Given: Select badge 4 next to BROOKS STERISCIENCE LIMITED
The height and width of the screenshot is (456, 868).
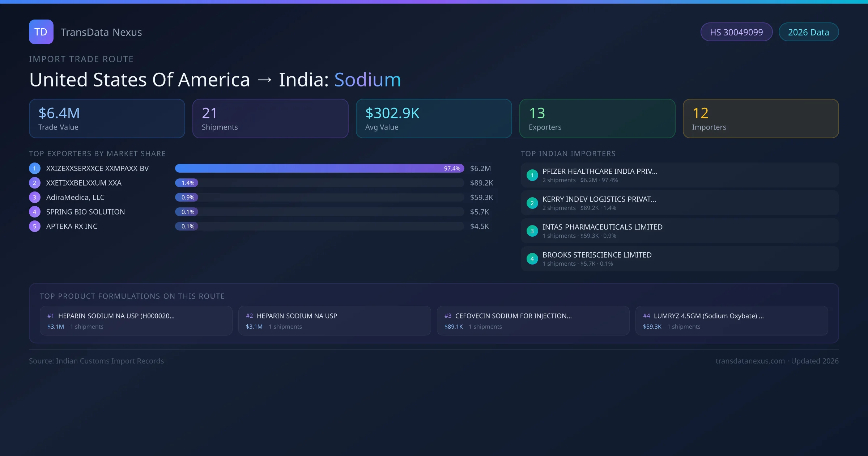Looking at the screenshot, I should coord(532,258).
